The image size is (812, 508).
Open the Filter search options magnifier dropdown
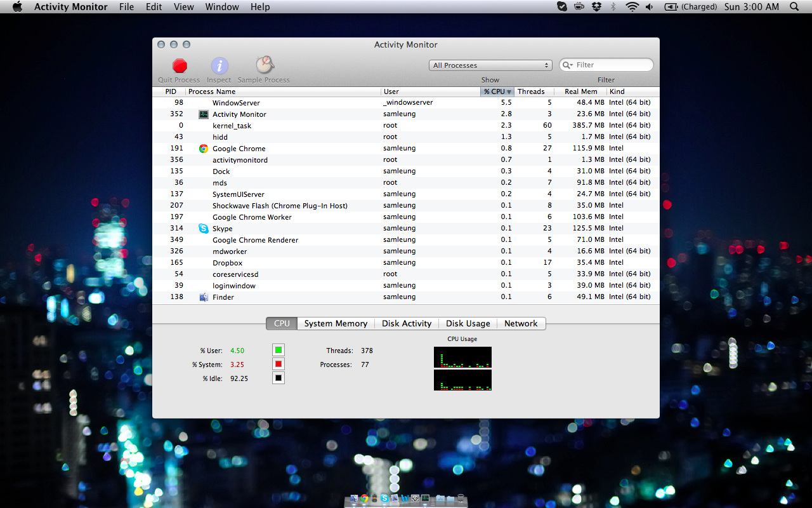coord(568,65)
